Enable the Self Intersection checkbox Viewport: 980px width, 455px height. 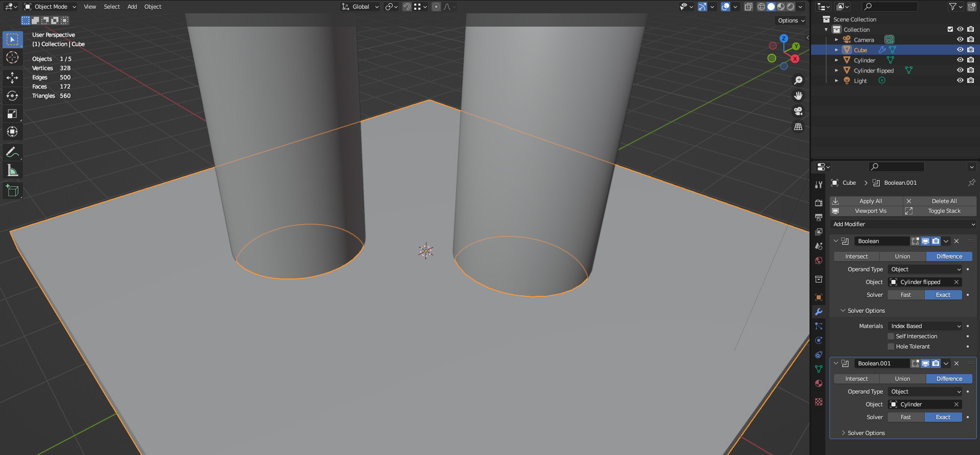tap(891, 336)
